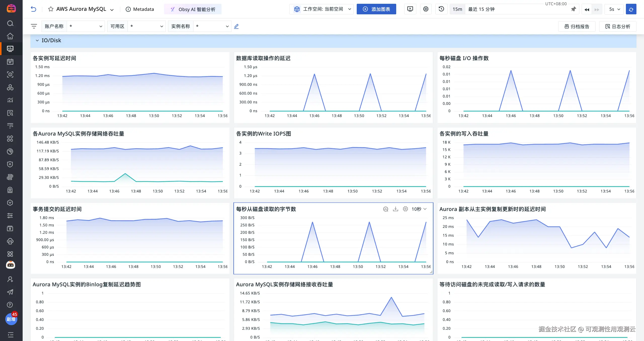Open the 10秒 interval dropdown on the chart
Screen dimensions: 644x341
coord(419,209)
